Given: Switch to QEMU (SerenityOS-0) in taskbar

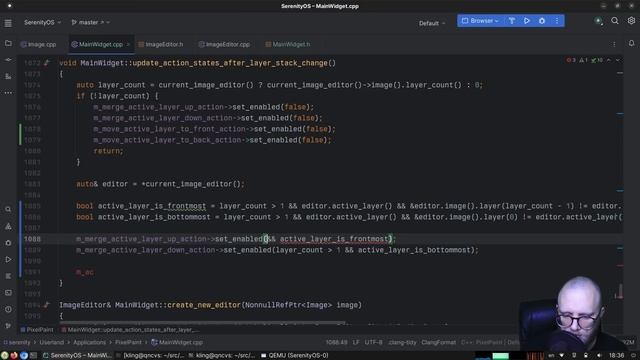Looking at the screenshot, I should (x=294, y=356).
